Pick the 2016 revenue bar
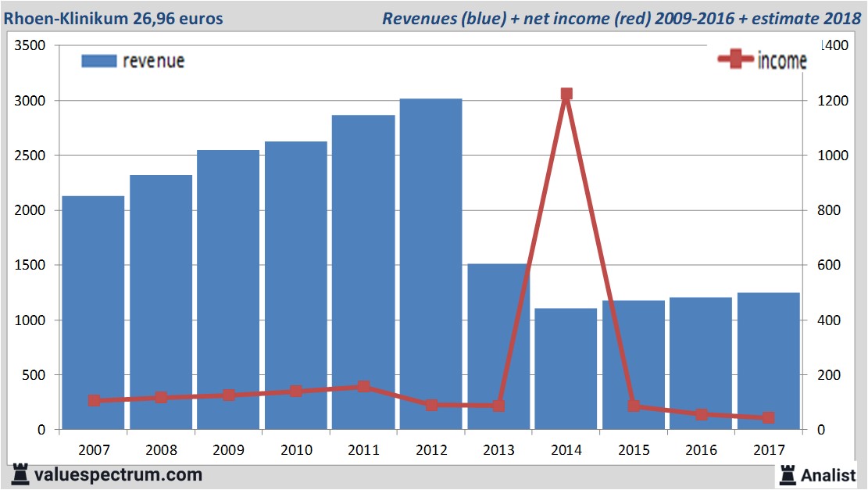 701,363
